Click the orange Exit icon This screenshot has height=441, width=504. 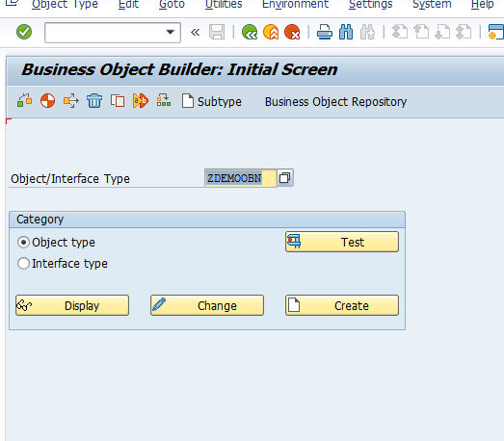[x=271, y=32]
